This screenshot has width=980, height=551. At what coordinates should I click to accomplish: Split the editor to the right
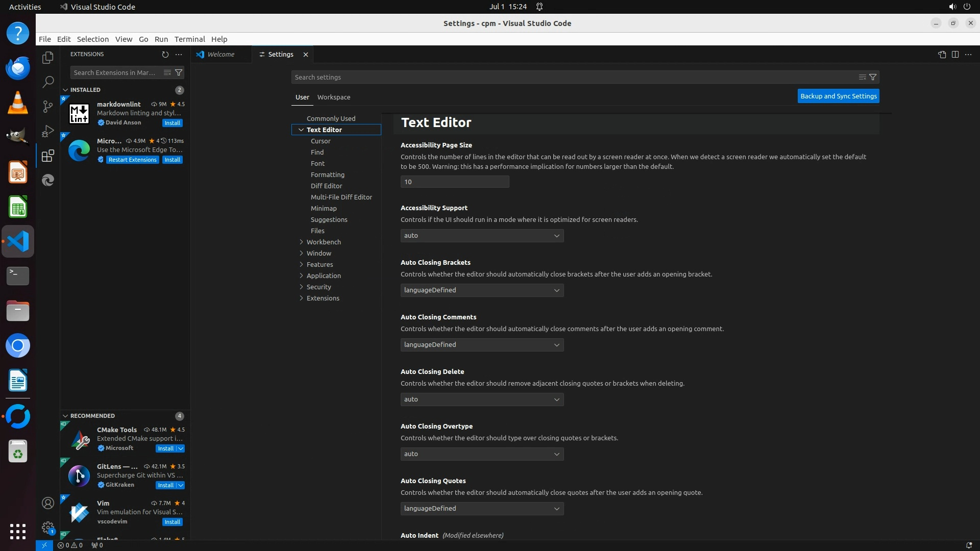coord(955,55)
